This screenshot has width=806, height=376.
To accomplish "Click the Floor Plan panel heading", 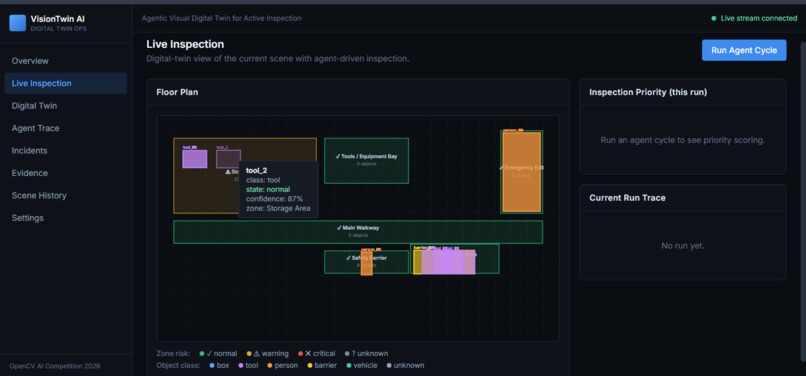I will pyautogui.click(x=177, y=93).
